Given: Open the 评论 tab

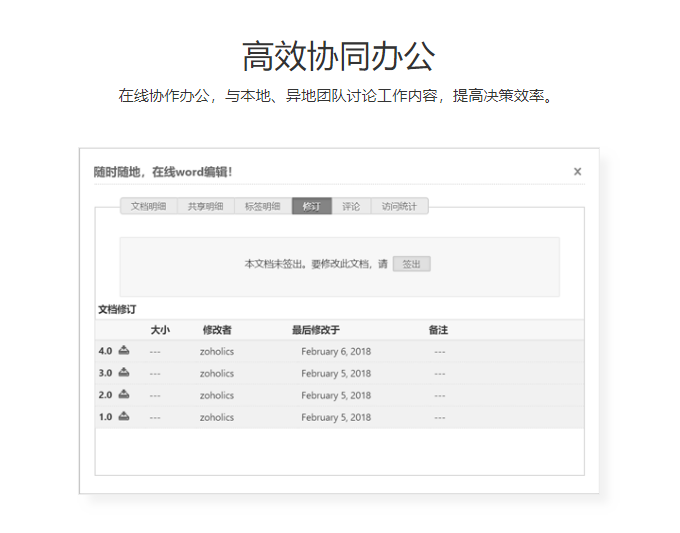Looking at the screenshot, I should point(351,206).
